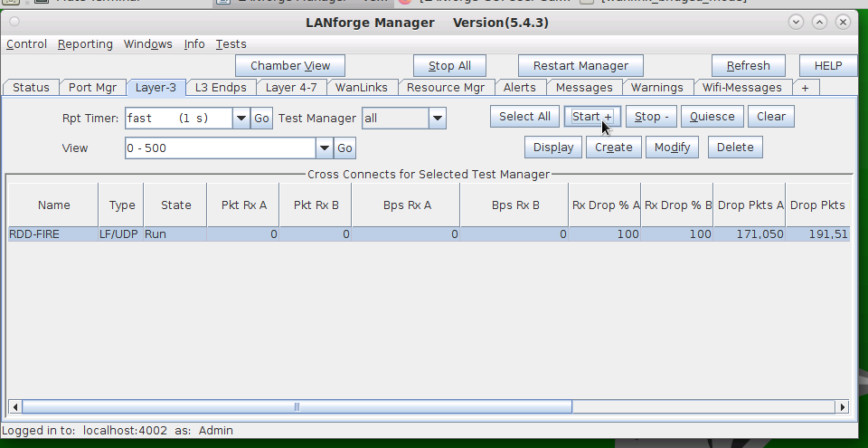
Task: Switch to the Layer 4-7 tab
Action: 291,88
